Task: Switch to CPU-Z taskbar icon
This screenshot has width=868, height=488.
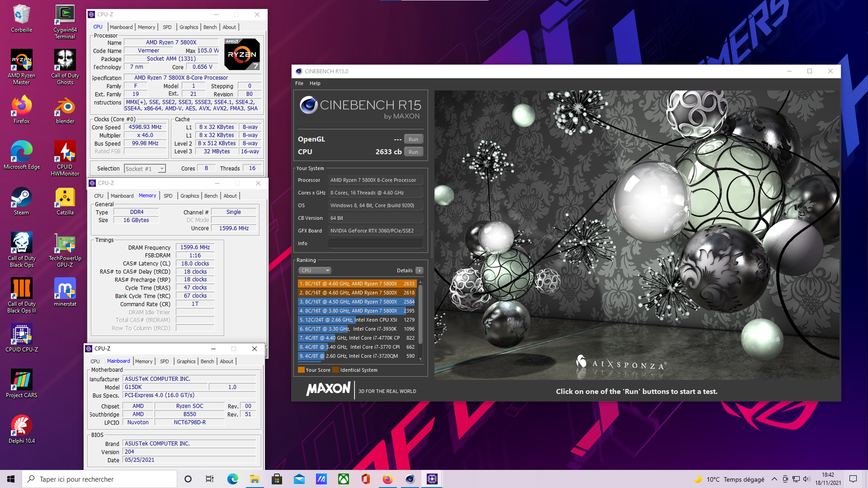Action: (x=432, y=479)
